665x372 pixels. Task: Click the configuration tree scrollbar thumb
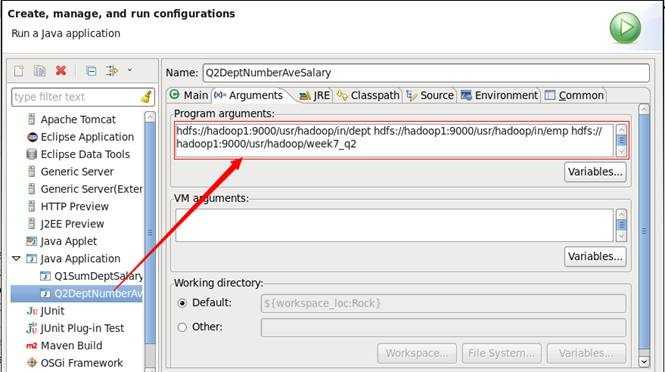[150, 234]
